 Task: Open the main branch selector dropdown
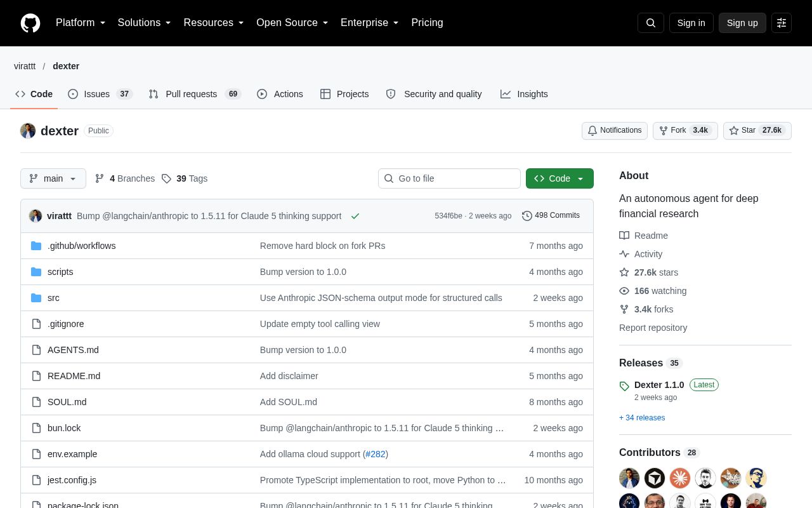(53, 178)
